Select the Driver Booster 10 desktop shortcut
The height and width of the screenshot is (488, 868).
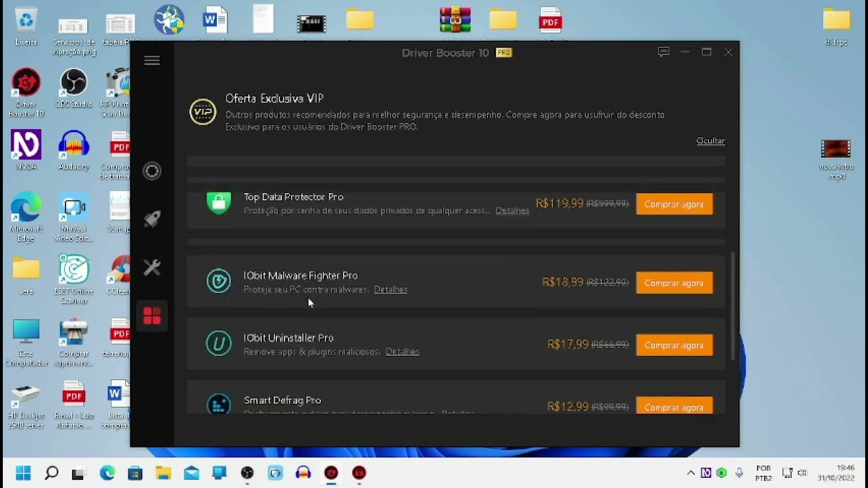coord(26,93)
